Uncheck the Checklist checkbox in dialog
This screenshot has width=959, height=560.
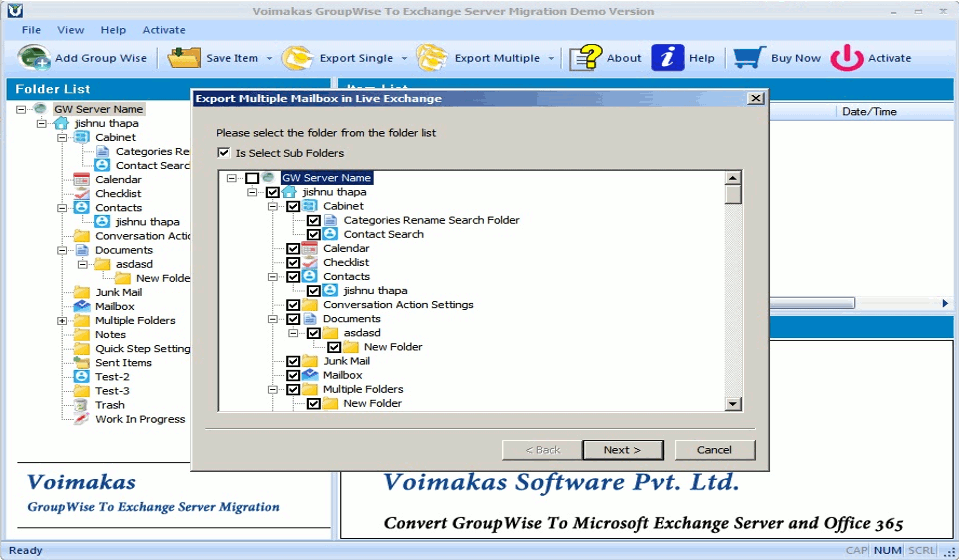point(293,262)
